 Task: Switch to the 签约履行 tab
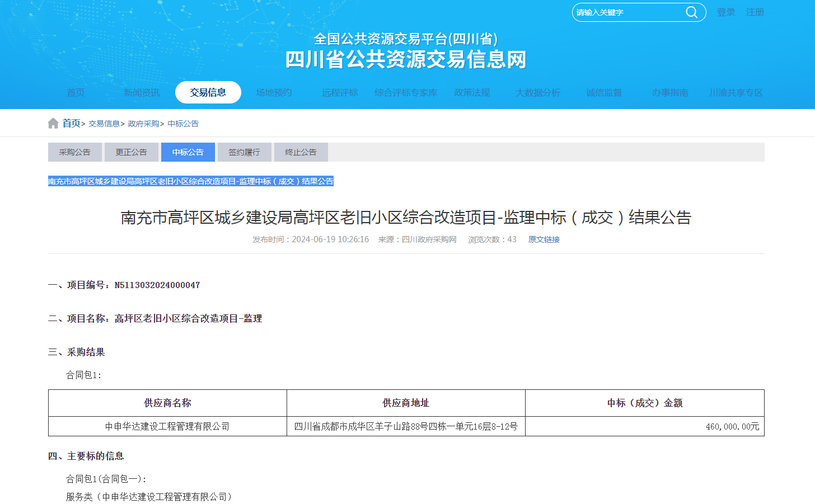coord(244,152)
